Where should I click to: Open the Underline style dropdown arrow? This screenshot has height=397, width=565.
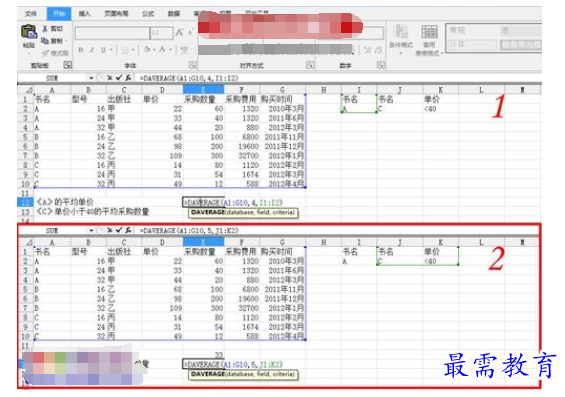coord(111,50)
